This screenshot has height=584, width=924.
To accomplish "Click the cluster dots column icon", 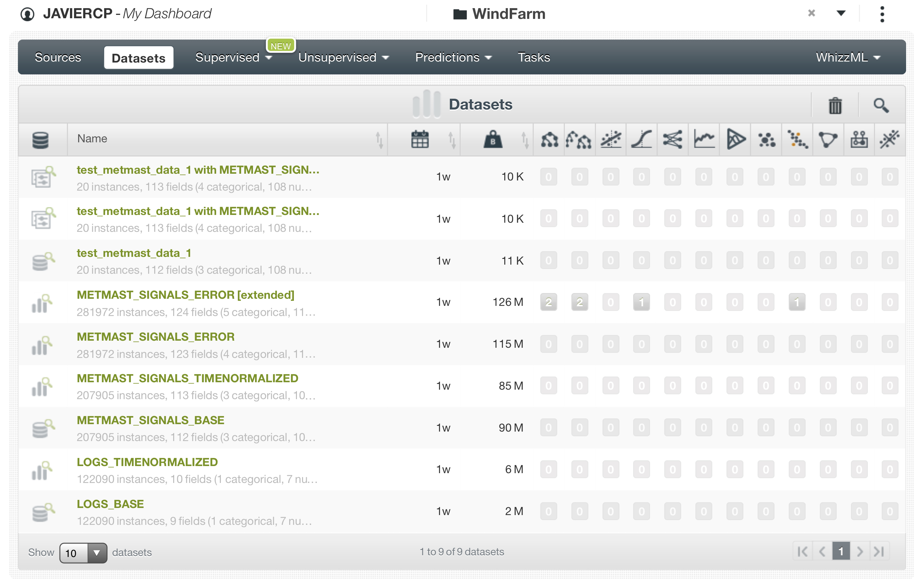I will click(766, 140).
